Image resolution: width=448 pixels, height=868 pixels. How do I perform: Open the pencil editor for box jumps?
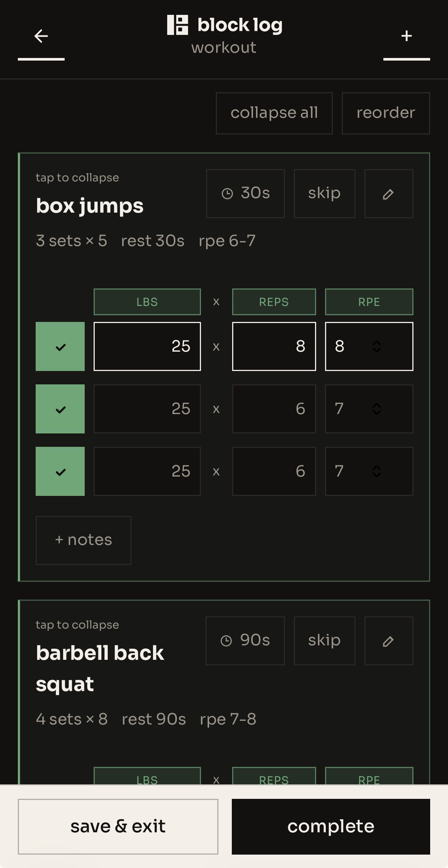click(x=388, y=193)
